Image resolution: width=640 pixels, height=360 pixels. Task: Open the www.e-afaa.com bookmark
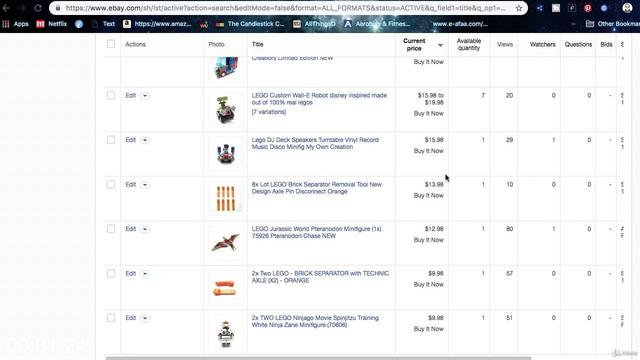tap(460, 24)
